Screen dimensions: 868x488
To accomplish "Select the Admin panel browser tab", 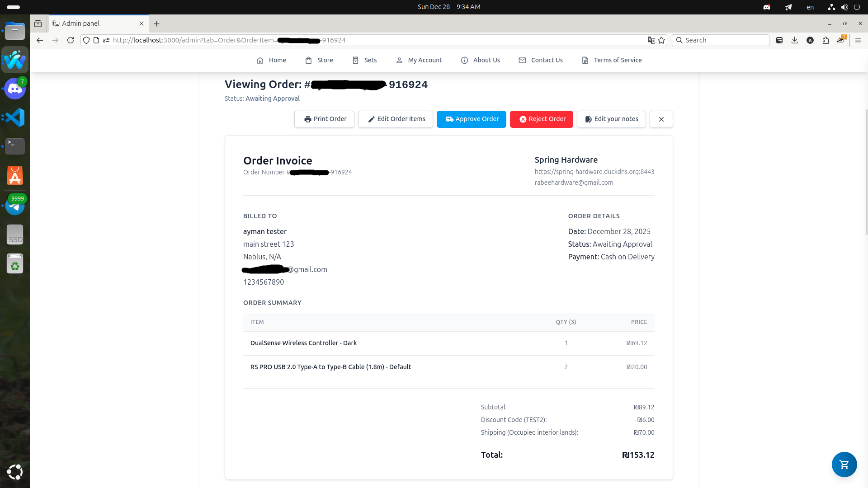I will pyautogui.click(x=90, y=23).
